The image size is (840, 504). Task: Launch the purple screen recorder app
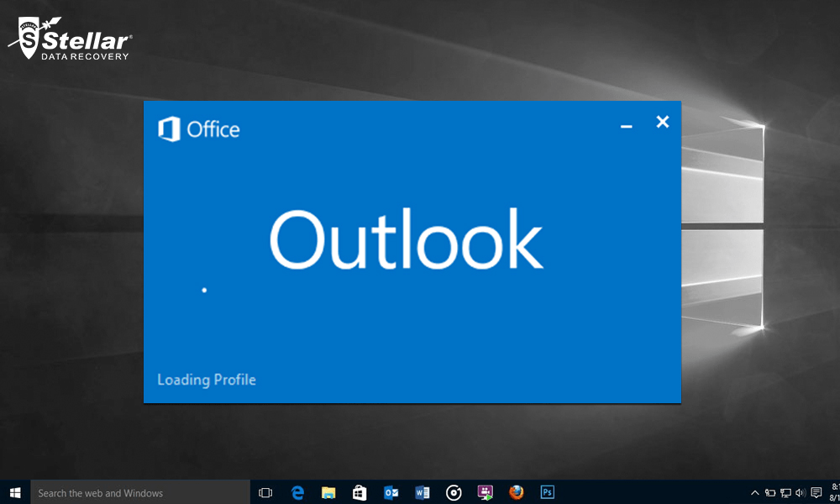pyautogui.click(x=485, y=492)
